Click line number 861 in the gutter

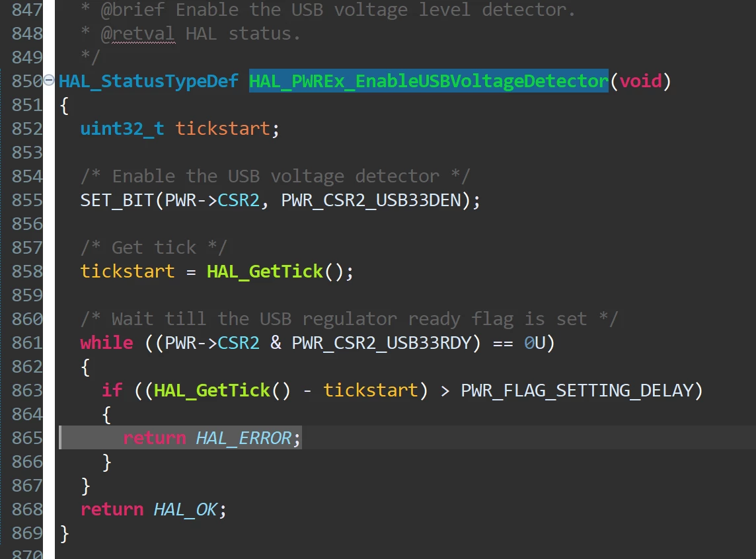[28, 343]
